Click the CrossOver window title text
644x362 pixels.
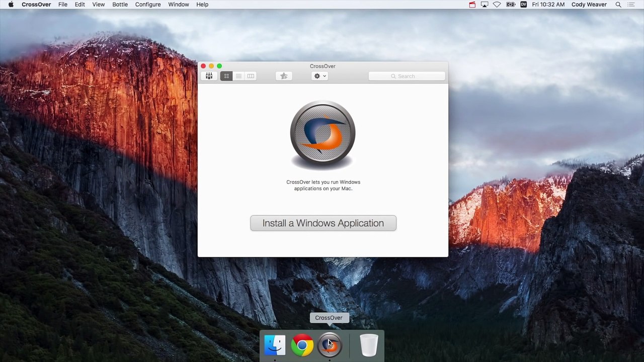click(x=323, y=66)
